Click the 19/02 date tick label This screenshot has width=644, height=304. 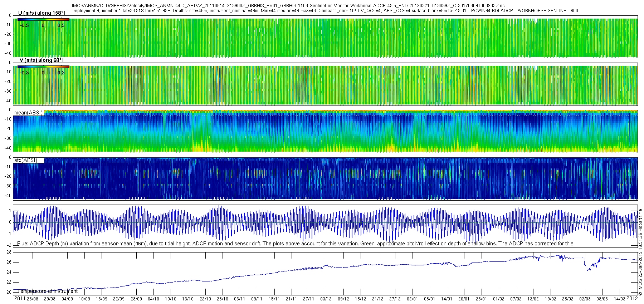(551, 299)
